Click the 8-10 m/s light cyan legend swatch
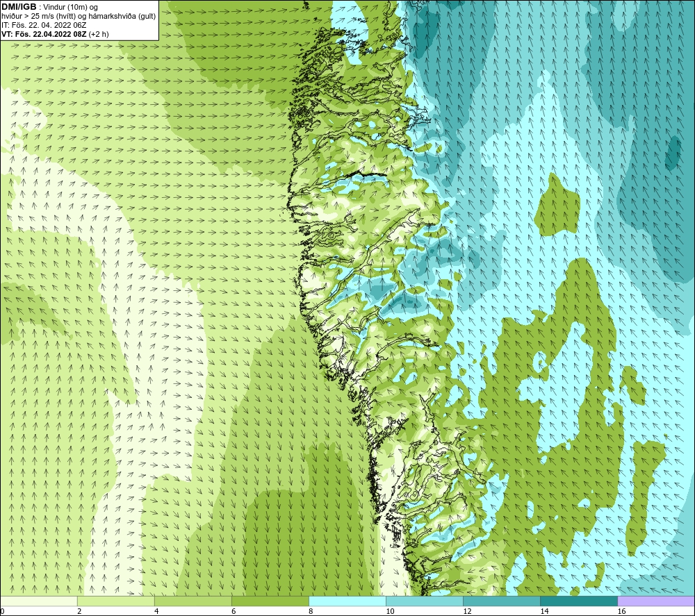695x616 pixels. pos(347,601)
